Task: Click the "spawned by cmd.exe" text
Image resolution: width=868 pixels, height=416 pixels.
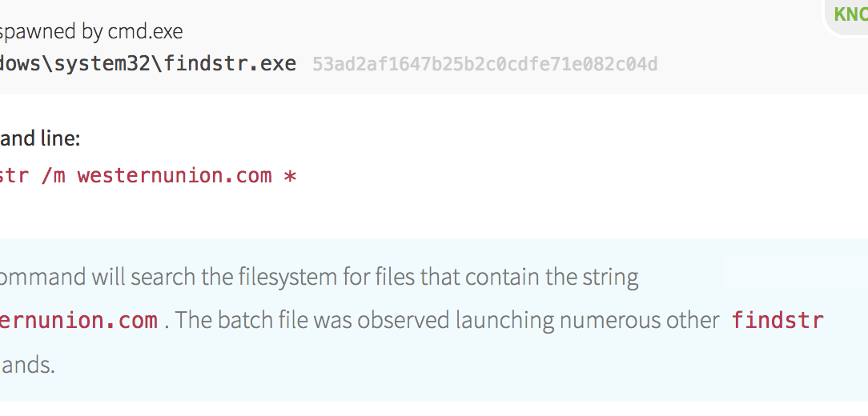Action: [x=91, y=32]
